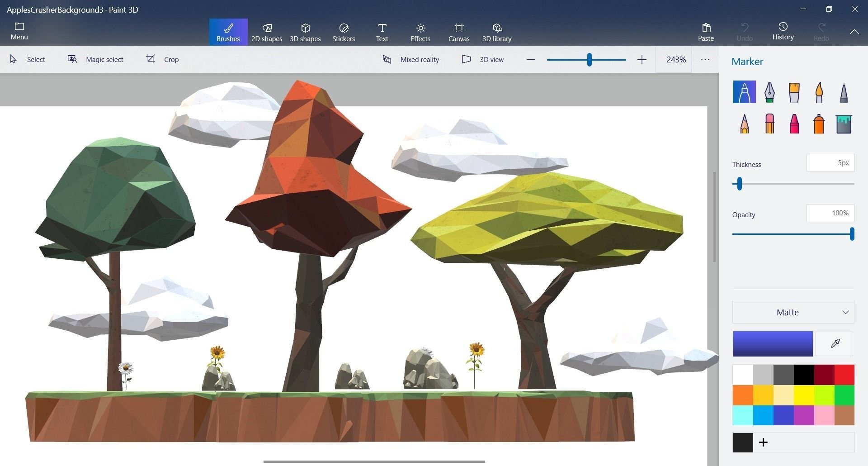The image size is (868, 466).
Task: Toggle 3D view mode
Action: 483,59
